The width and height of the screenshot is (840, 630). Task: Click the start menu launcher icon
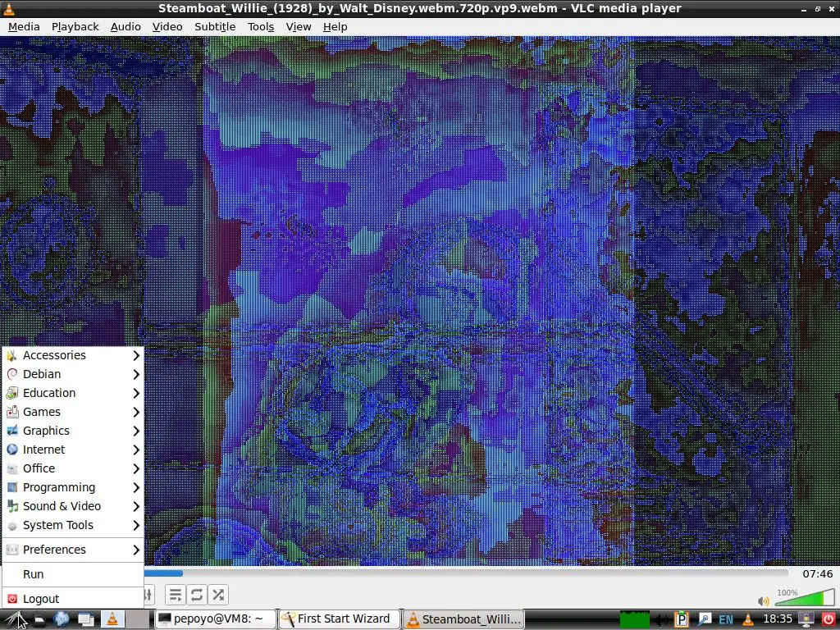point(15,619)
